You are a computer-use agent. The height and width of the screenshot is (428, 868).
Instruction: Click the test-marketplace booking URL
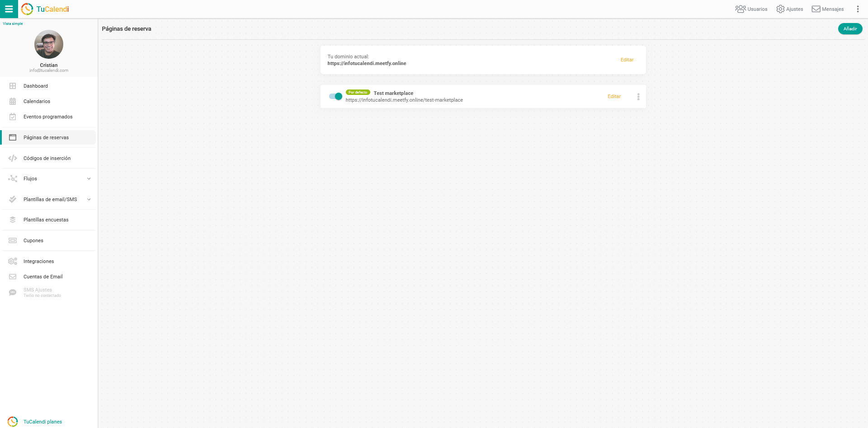(x=404, y=100)
